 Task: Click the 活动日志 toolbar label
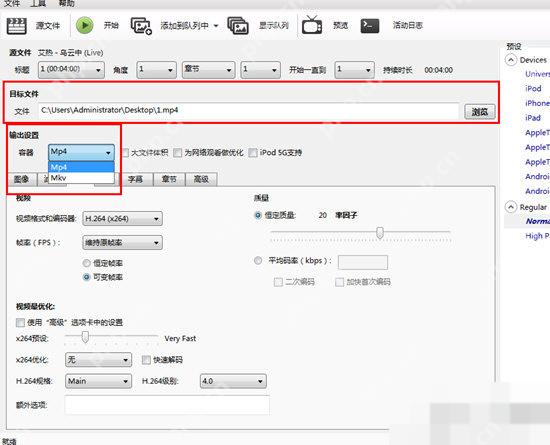tap(408, 25)
